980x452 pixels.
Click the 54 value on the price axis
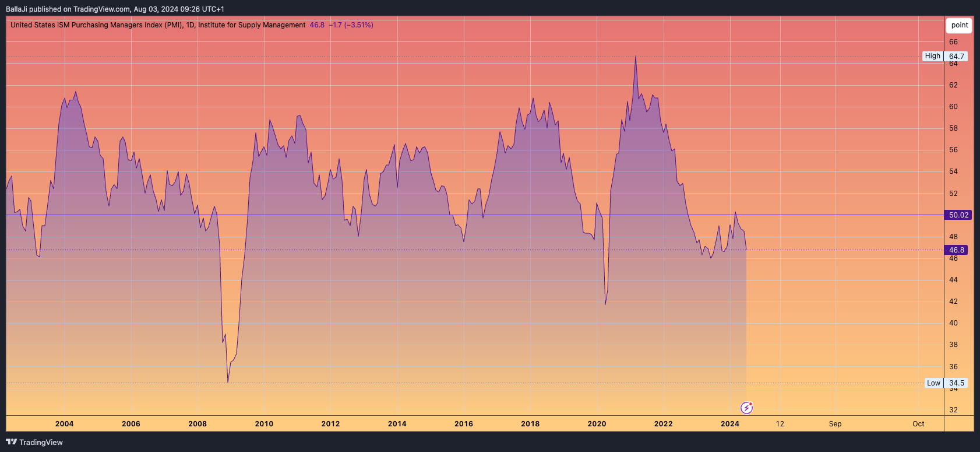(953, 171)
